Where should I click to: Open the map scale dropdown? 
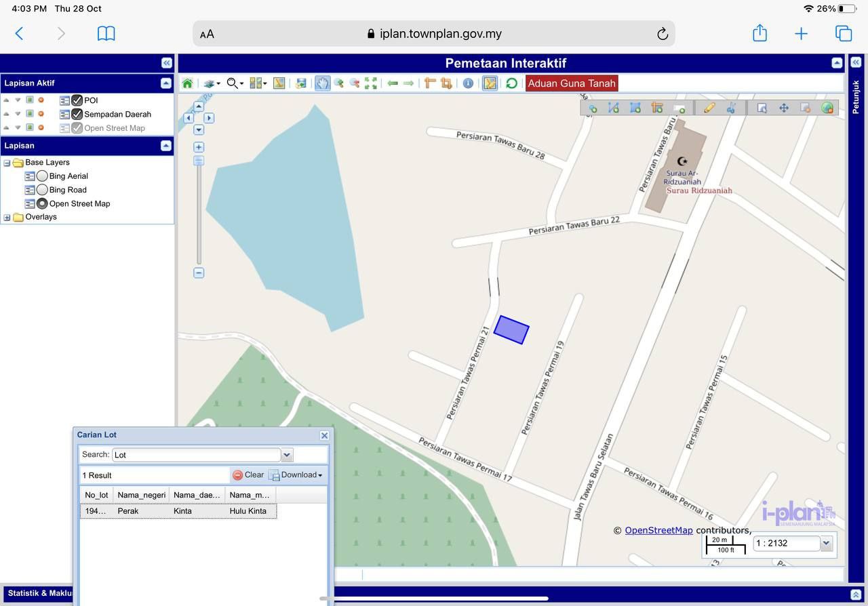[826, 543]
